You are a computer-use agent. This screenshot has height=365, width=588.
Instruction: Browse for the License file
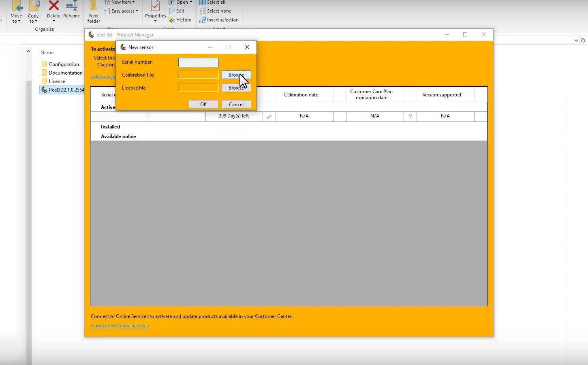pyautogui.click(x=236, y=88)
